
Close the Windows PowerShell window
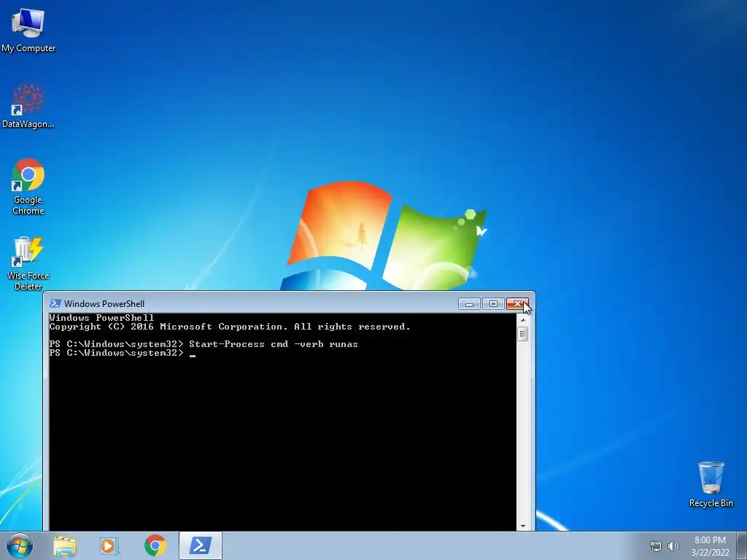517,304
